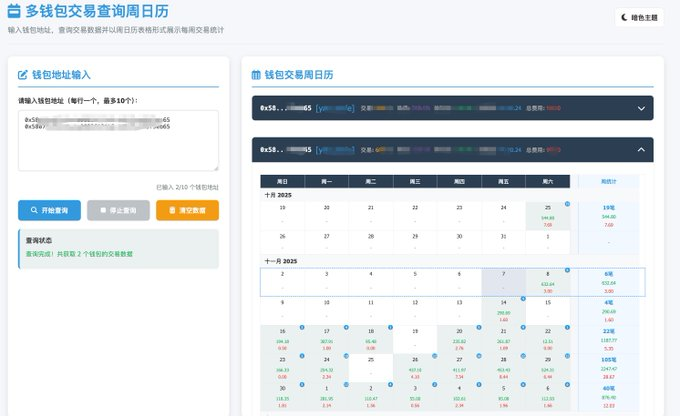Open the info badge on November 20 cell
The height and width of the screenshot is (416, 680).
479,327
